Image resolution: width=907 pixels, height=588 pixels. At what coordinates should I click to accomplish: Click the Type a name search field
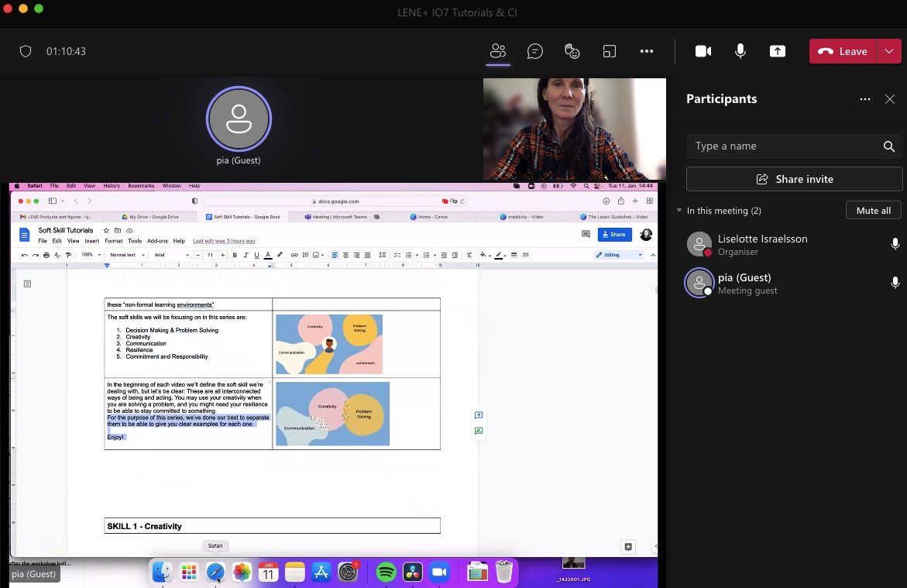782,146
